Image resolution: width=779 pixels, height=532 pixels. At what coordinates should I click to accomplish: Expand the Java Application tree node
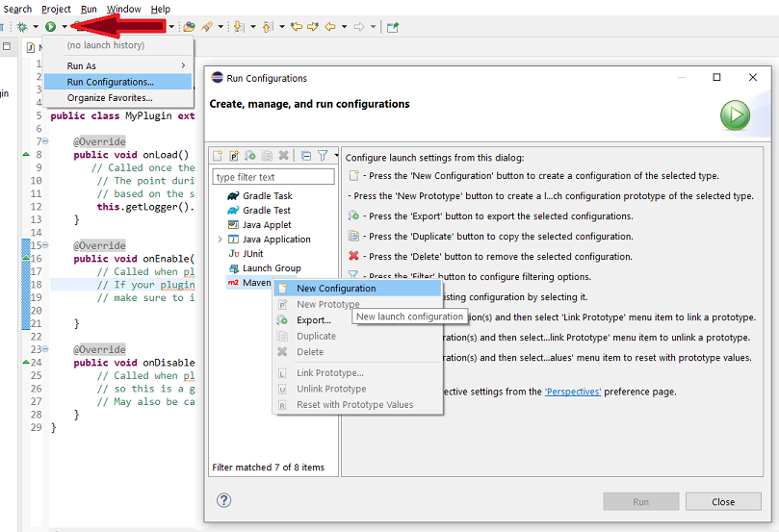(x=220, y=240)
